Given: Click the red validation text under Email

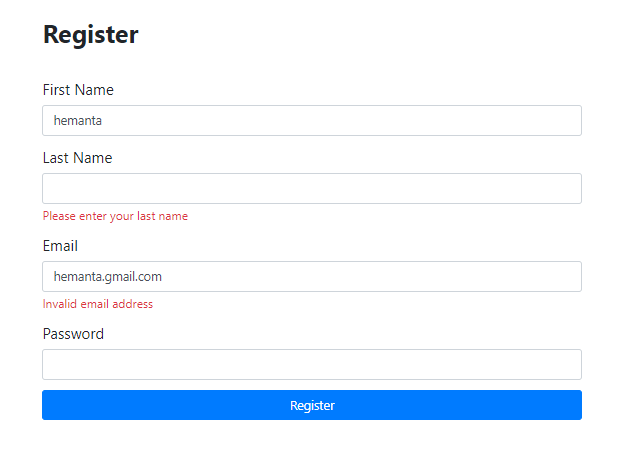Looking at the screenshot, I should pyautogui.click(x=98, y=304).
